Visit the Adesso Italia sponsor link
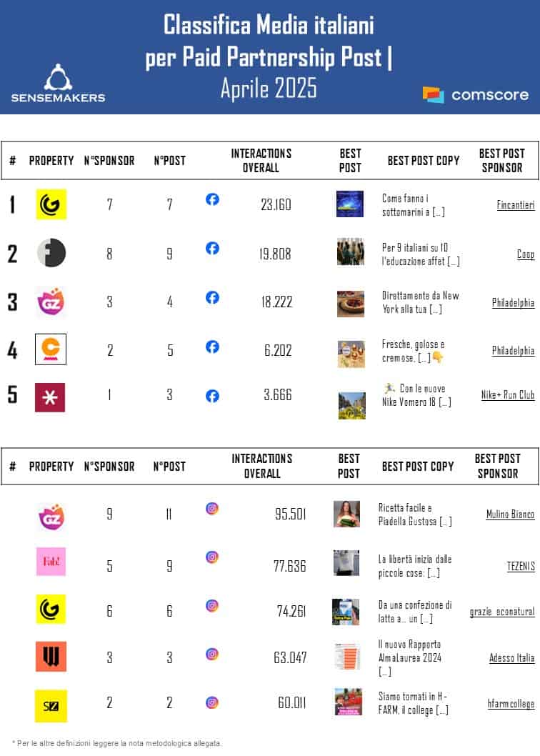 511,658
